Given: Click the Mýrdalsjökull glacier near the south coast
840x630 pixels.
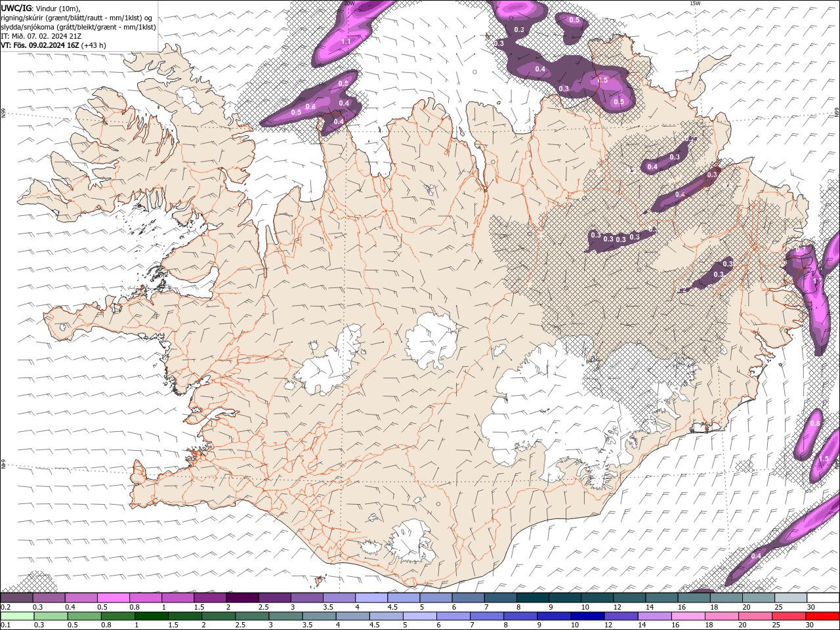Looking at the screenshot, I should coord(412,541).
